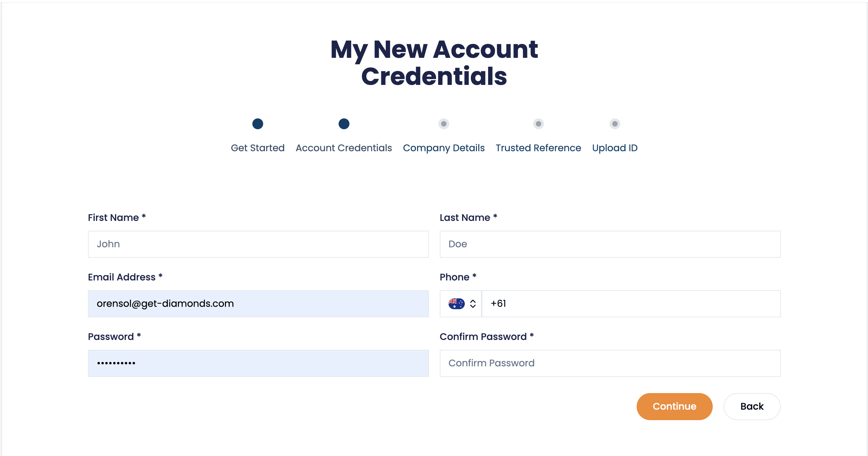Click the Australian flag icon

456,303
